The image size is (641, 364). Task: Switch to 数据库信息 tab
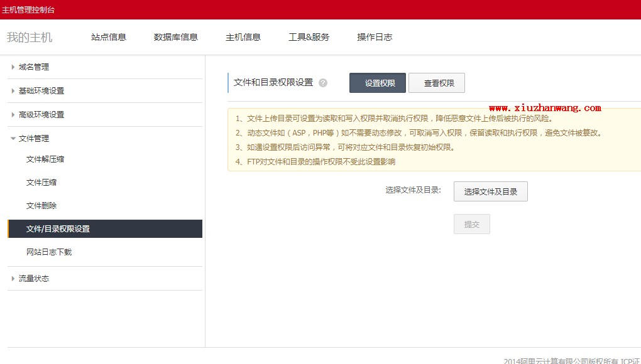(x=176, y=37)
